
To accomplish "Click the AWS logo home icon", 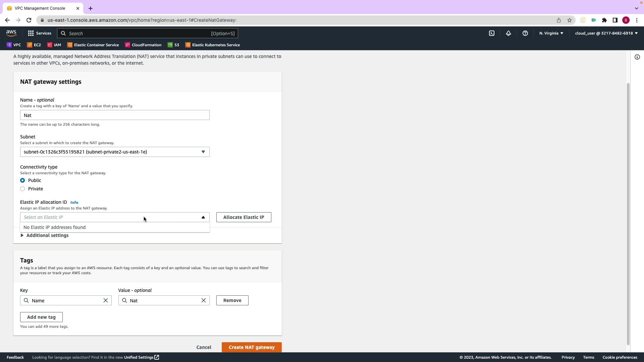I will 11,33.
